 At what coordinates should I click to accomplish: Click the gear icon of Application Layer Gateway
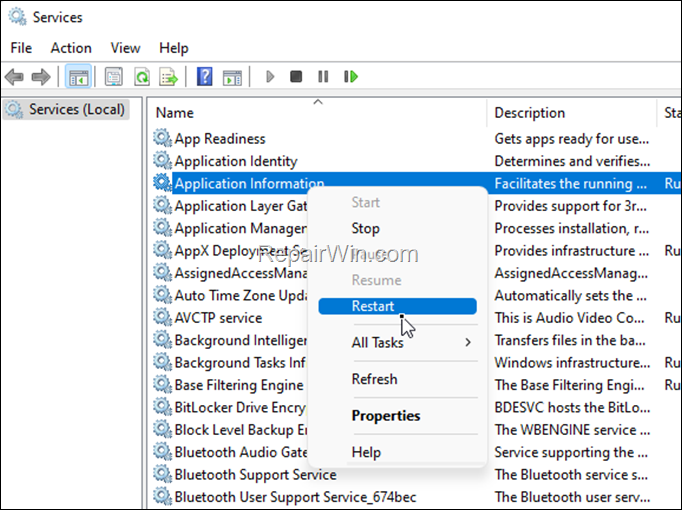tap(162, 205)
